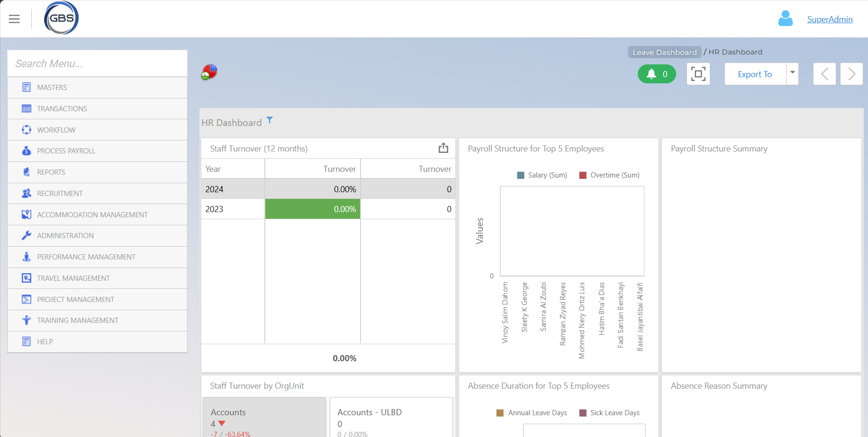Click the SuperAdmin link
Viewport: 868px width, 437px height.
point(830,19)
